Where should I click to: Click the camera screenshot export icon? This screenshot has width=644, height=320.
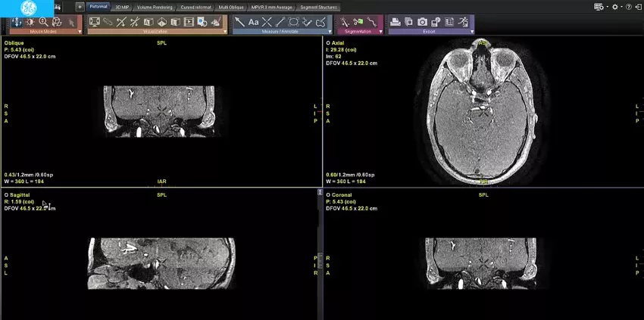(422, 22)
